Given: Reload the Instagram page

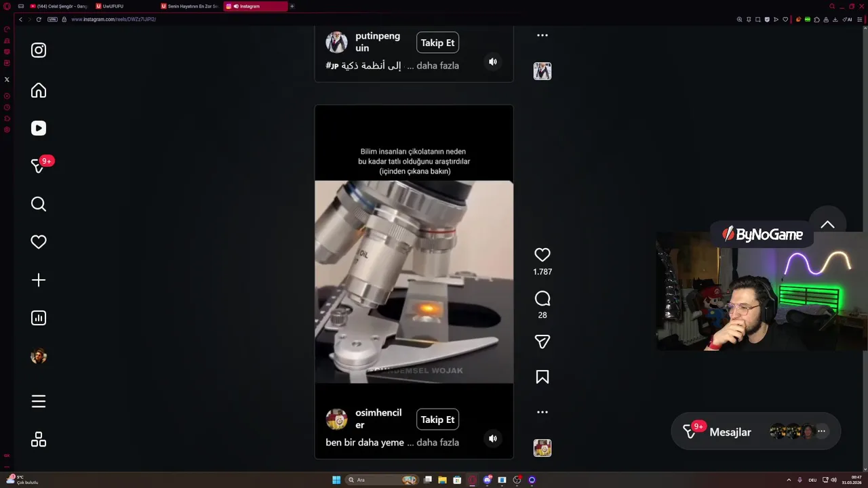Looking at the screenshot, I should [39, 19].
